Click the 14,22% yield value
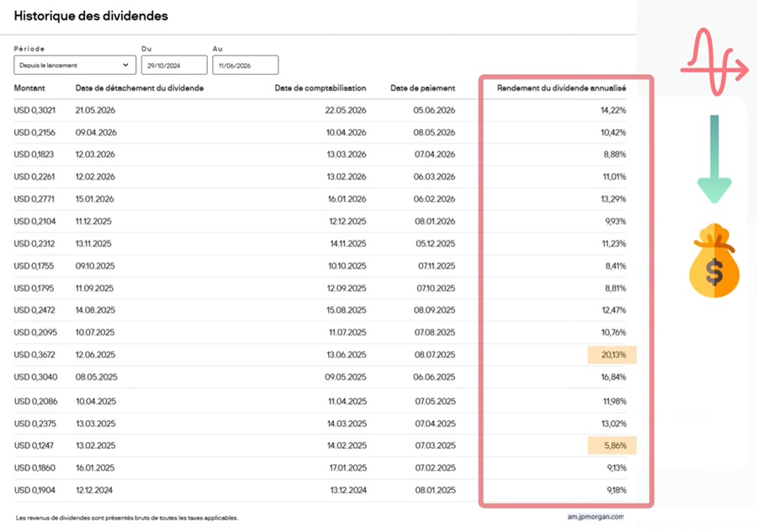Image resolution: width=757 pixels, height=532 pixels. click(x=613, y=110)
